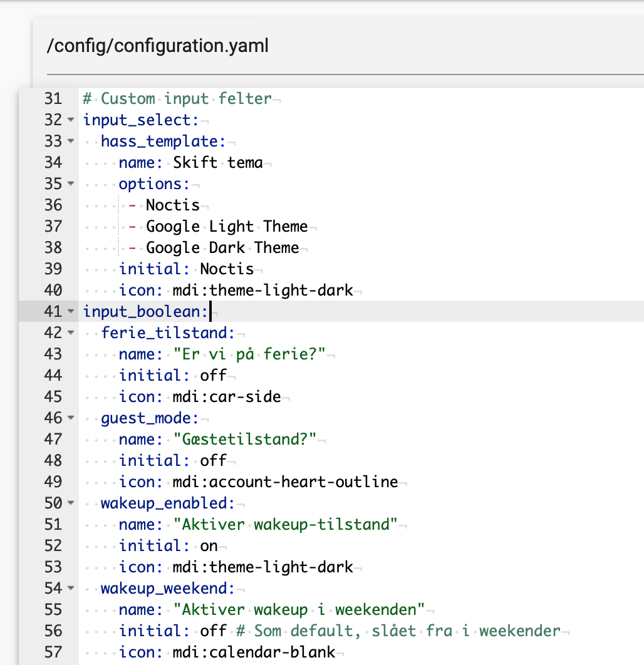Image resolution: width=644 pixels, height=665 pixels.
Task: Click the mdi:account-heart-outline value
Action: [285, 482]
